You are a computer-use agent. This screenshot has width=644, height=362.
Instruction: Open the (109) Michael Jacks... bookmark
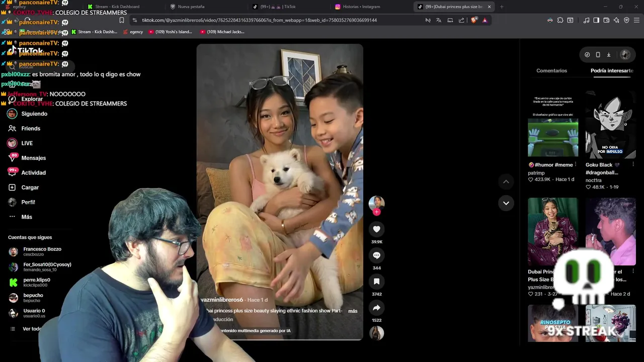222,32
